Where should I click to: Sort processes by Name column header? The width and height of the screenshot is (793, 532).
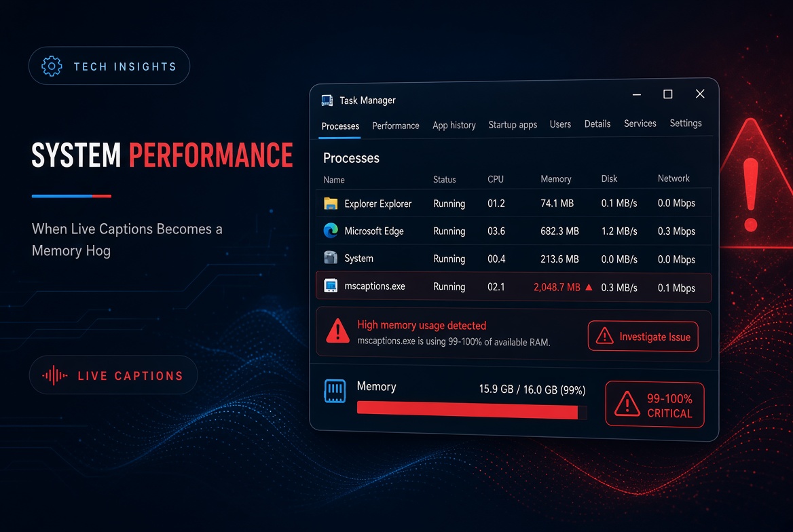point(334,180)
